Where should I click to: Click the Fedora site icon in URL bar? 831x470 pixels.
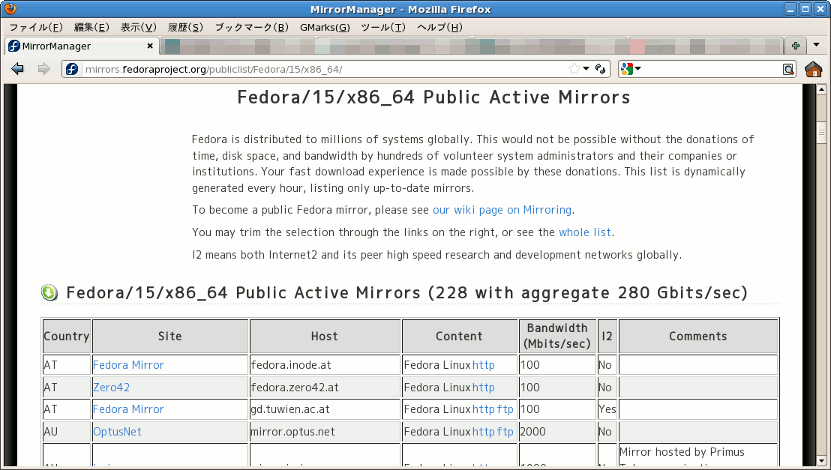(x=71, y=69)
